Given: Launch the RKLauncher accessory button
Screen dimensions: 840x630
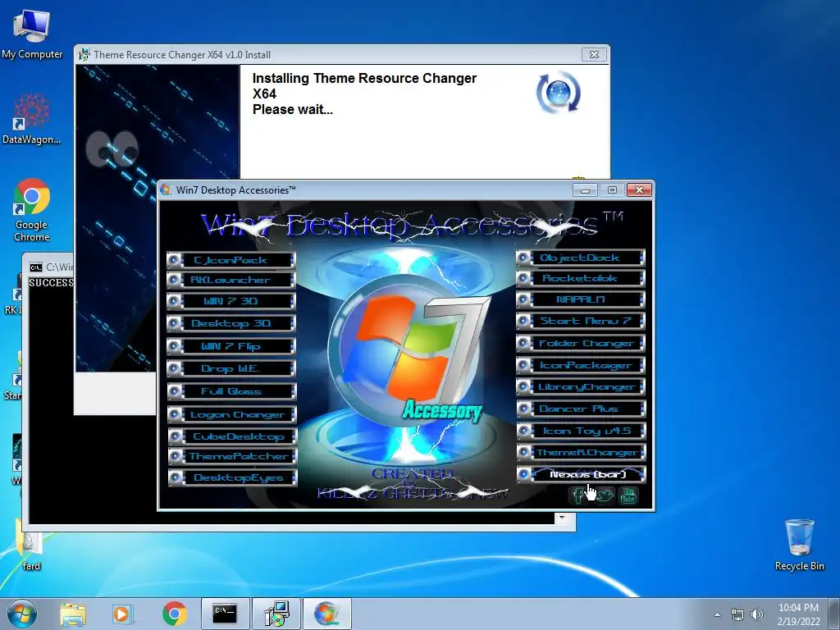Looking at the screenshot, I should (231, 281).
